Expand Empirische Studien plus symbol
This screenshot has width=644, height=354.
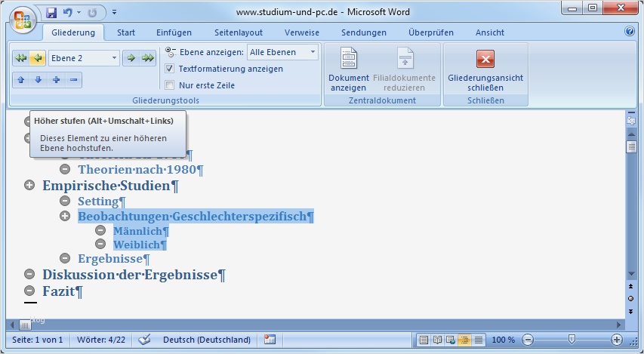29,185
